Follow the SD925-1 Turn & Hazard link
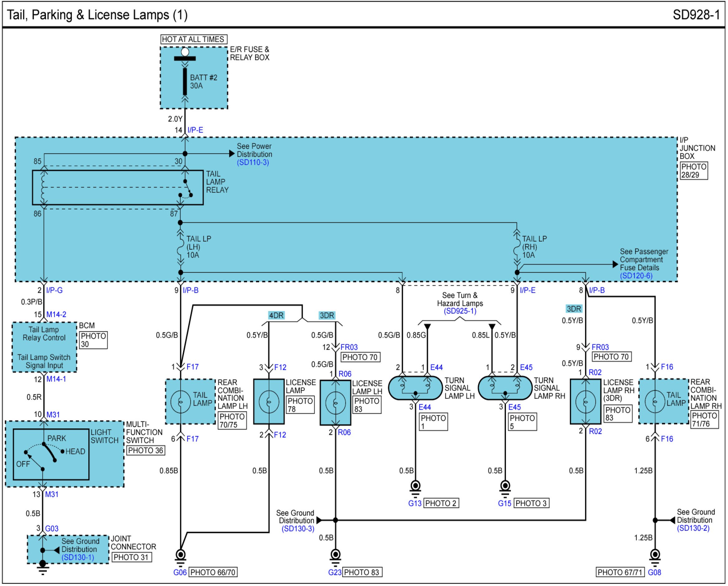This screenshot has width=728, height=586. [460, 311]
